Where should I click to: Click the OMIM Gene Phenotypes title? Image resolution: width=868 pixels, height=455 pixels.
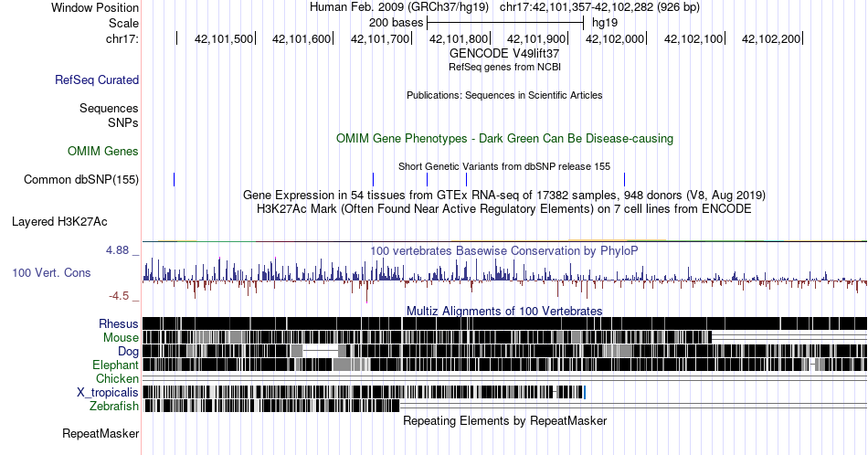click(504, 138)
